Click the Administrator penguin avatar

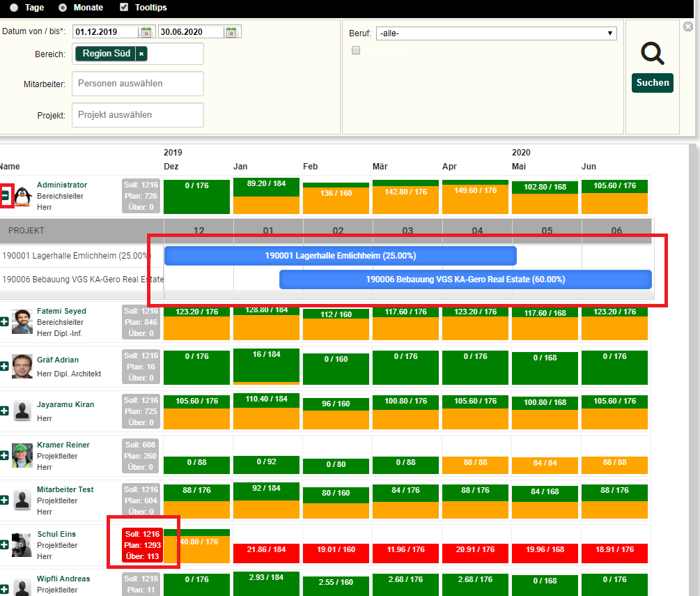point(23,197)
